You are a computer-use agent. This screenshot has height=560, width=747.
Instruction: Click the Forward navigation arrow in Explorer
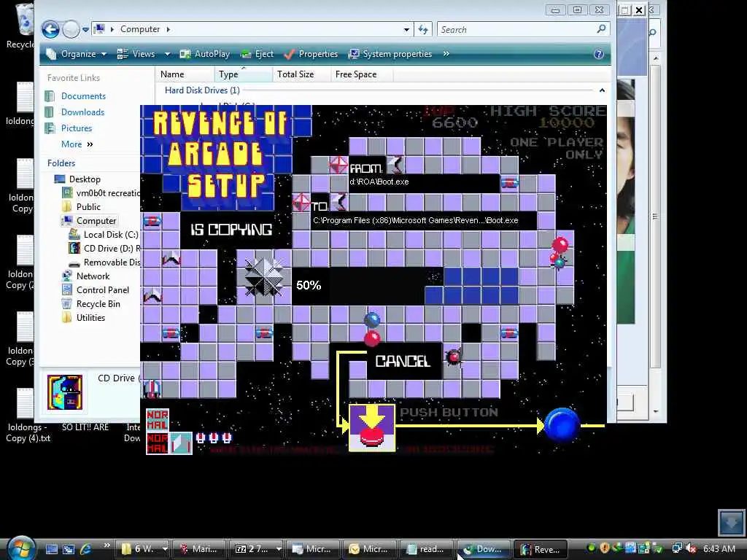point(71,29)
